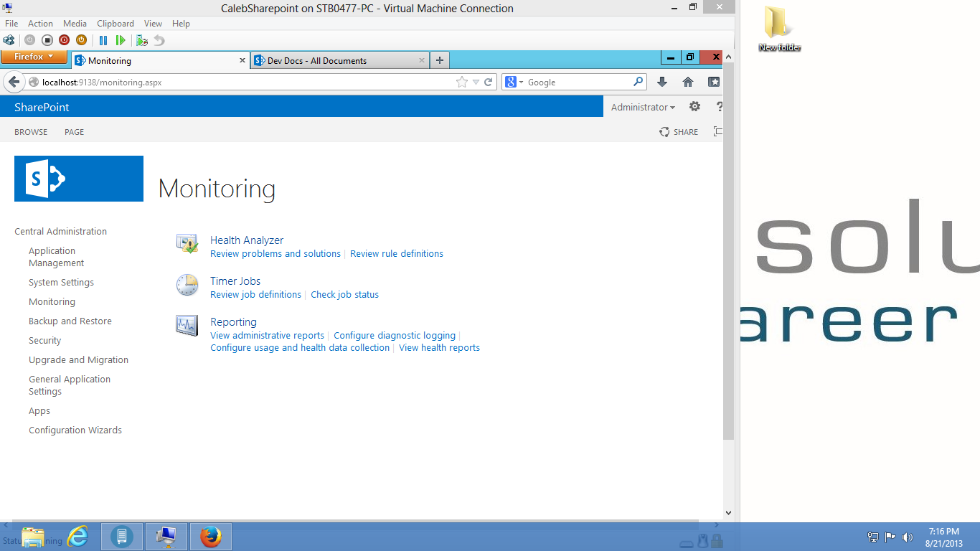Open Backup and Restore in the sidebar
Image resolution: width=980 pixels, height=551 pixels.
coord(70,321)
